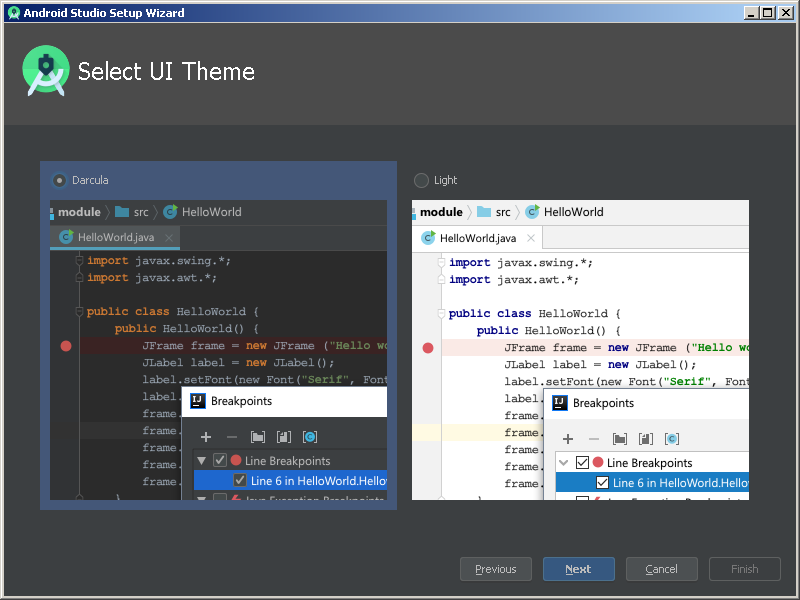Click 'Light' label text
The height and width of the screenshot is (600, 800).
click(x=445, y=180)
